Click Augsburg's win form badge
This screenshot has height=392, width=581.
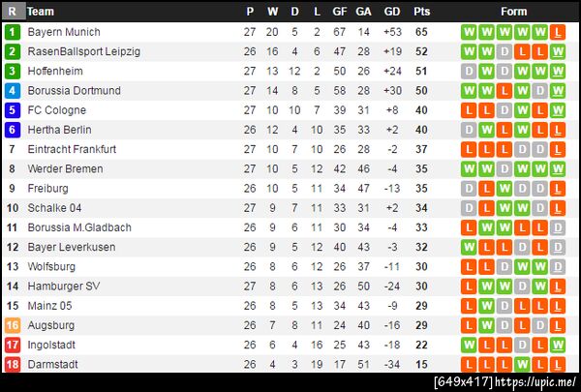pyautogui.click(x=486, y=325)
